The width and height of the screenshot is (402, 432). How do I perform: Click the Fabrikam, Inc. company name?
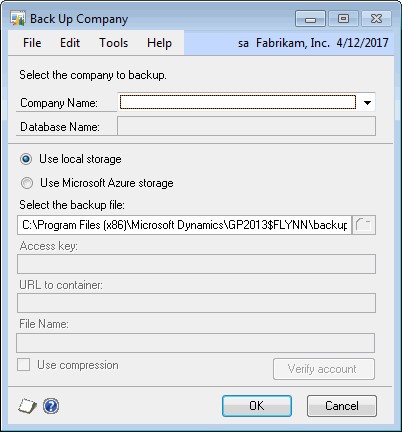tap(293, 43)
